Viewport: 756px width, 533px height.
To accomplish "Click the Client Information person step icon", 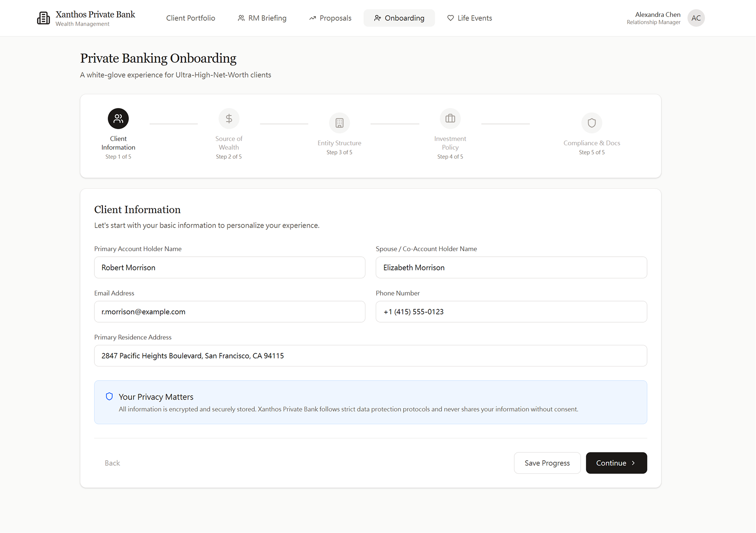I will click(118, 118).
